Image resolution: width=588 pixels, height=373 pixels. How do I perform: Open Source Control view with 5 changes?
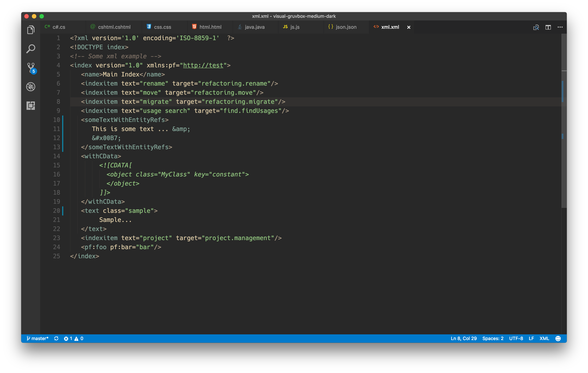pyautogui.click(x=31, y=68)
